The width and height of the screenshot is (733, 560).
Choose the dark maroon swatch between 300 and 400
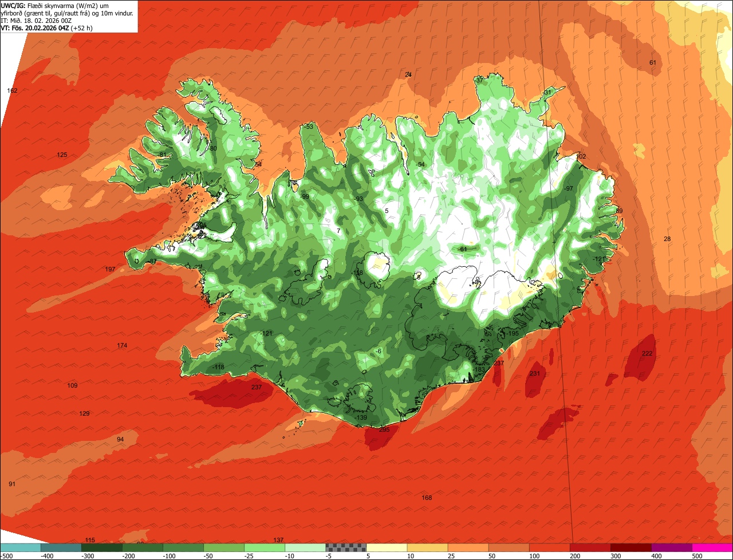[631, 547]
